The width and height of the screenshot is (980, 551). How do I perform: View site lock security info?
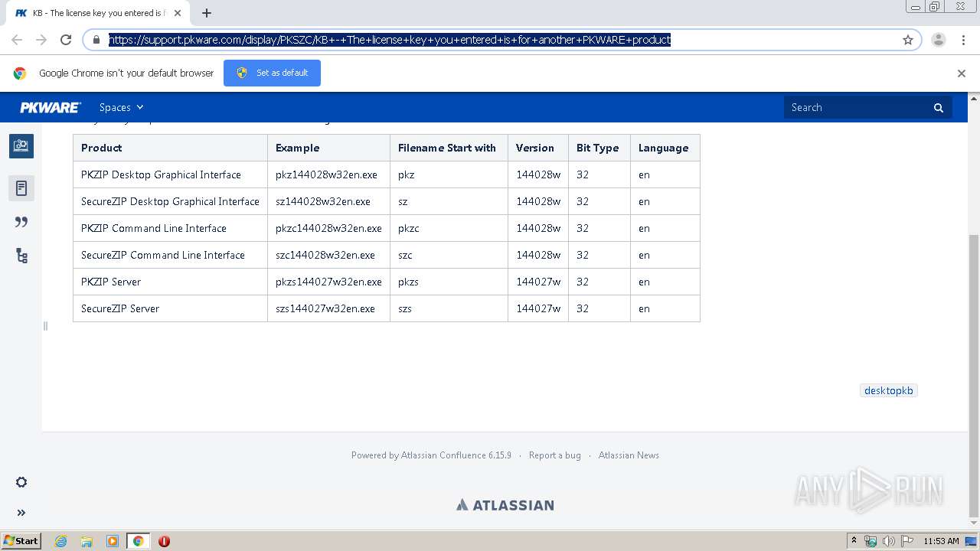[x=96, y=40]
